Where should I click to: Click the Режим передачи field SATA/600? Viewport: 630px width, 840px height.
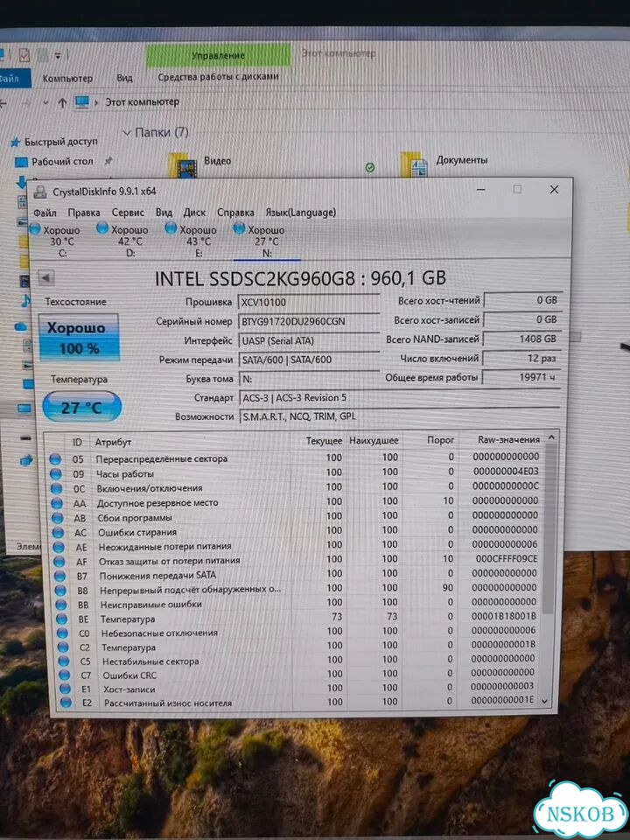(309, 360)
